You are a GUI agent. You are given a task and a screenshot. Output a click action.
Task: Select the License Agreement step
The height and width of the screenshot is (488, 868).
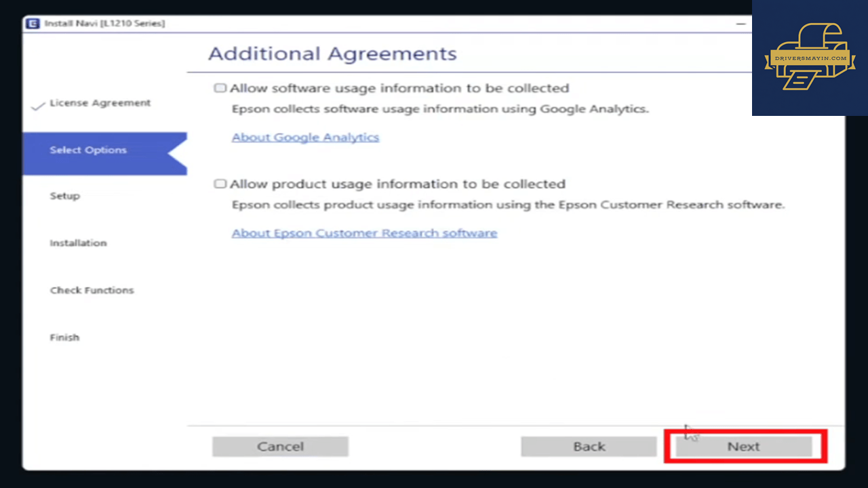click(x=100, y=103)
